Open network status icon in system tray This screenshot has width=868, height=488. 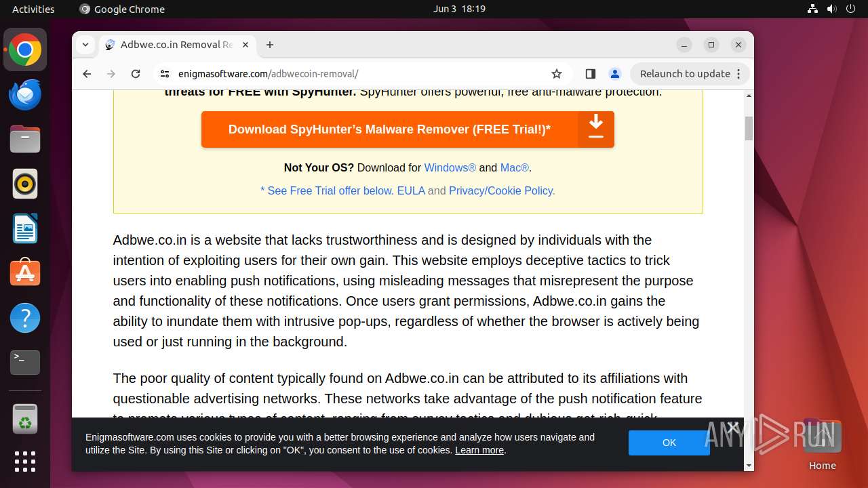[x=813, y=9]
